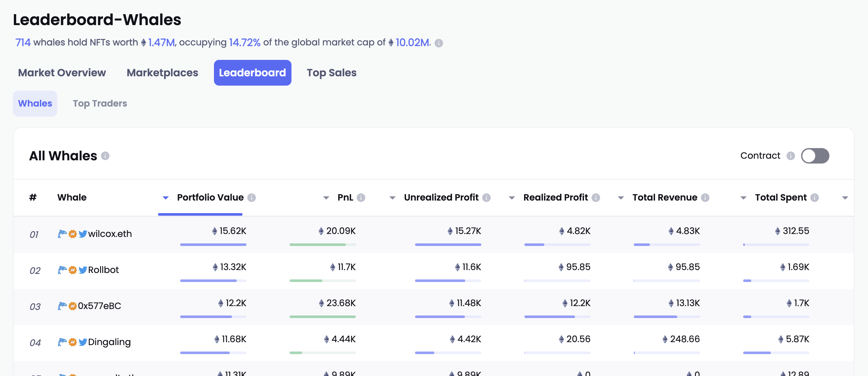Screen dimensions: 868x376
Task: Sort by Portfolio Value dropdown arrow
Action: [x=165, y=198]
